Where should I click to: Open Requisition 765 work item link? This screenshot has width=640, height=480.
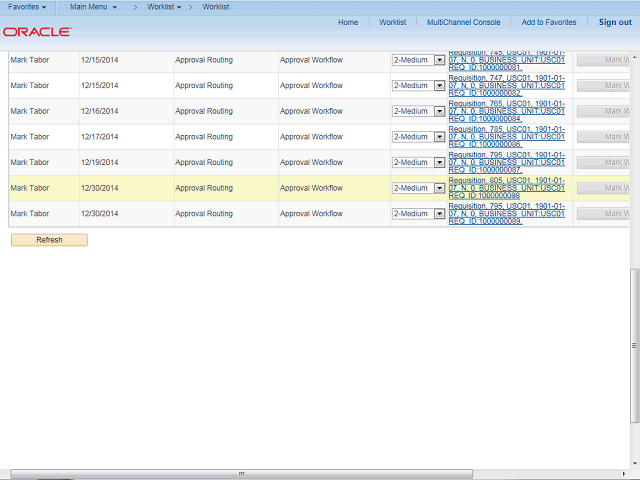pos(507,111)
